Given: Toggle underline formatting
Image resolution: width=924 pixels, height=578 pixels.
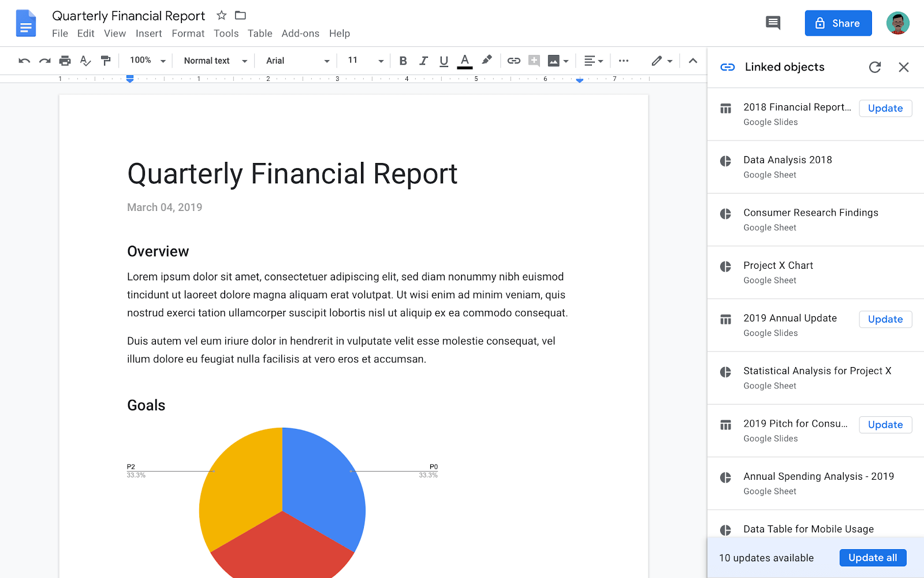Looking at the screenshot, I should point(444,61).
